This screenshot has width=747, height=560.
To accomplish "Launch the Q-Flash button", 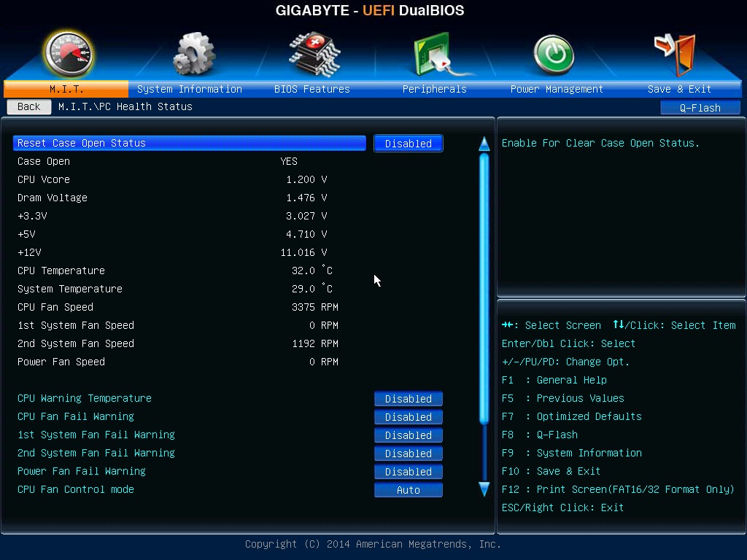I will pyautogui.click(x=700, y=108).
